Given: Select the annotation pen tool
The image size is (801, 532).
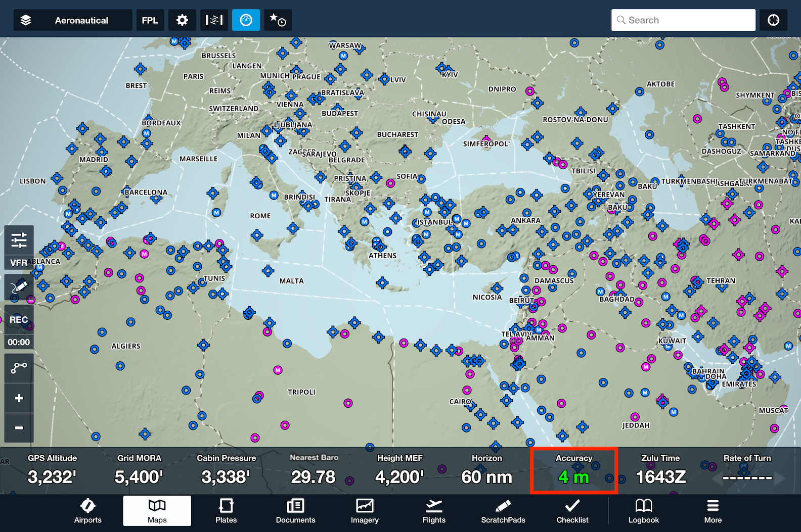Looking at the screenshot, I should [19, 287].
